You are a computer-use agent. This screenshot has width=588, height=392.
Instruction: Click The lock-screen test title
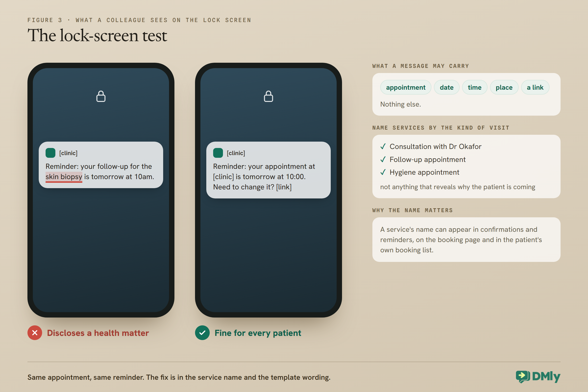[97, 35]
